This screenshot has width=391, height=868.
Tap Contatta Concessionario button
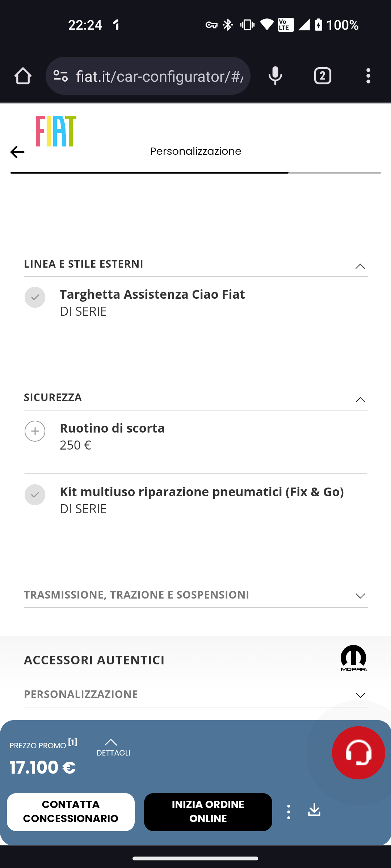71,812
